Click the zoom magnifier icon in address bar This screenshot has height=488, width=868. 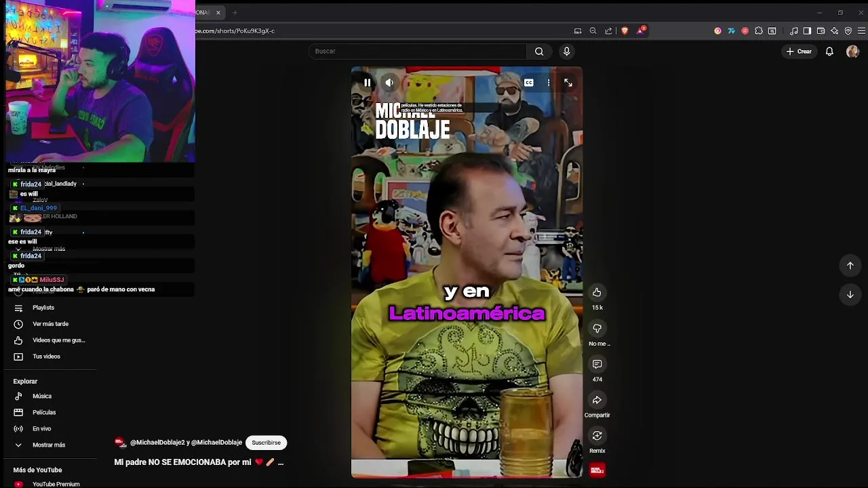pos(593,30)
